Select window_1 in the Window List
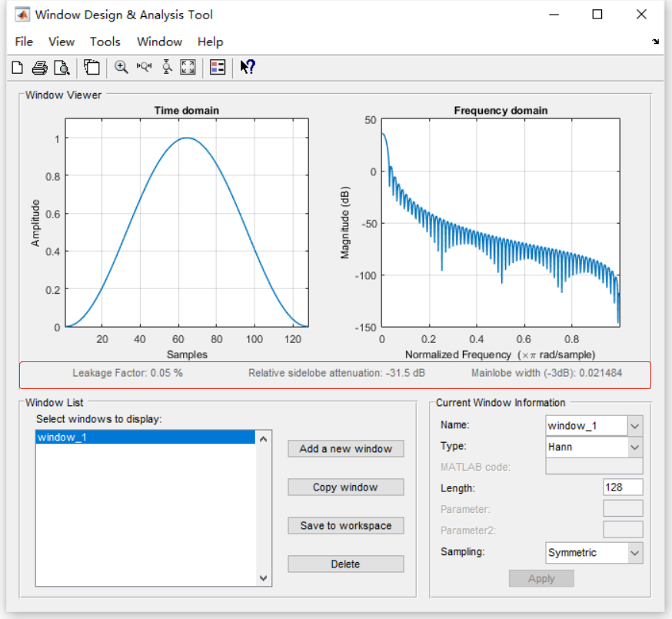The image size is (672, 619). (145, 438)
